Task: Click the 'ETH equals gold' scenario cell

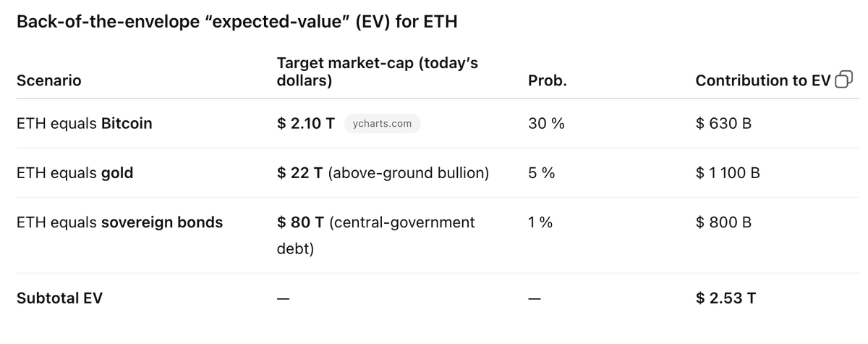Action: click(x=75, y=173)
